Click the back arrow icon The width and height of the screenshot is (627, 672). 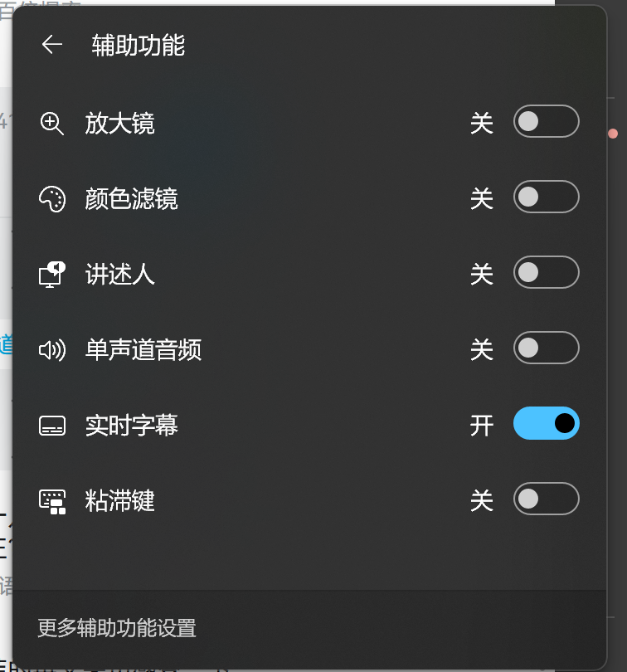pyautogui.click(x=52, y=45)
